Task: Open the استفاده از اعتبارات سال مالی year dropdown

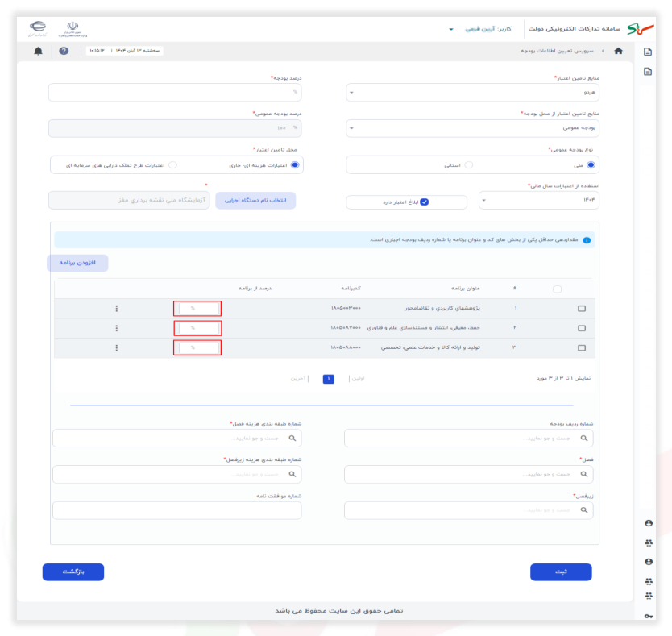Action: 539,200
